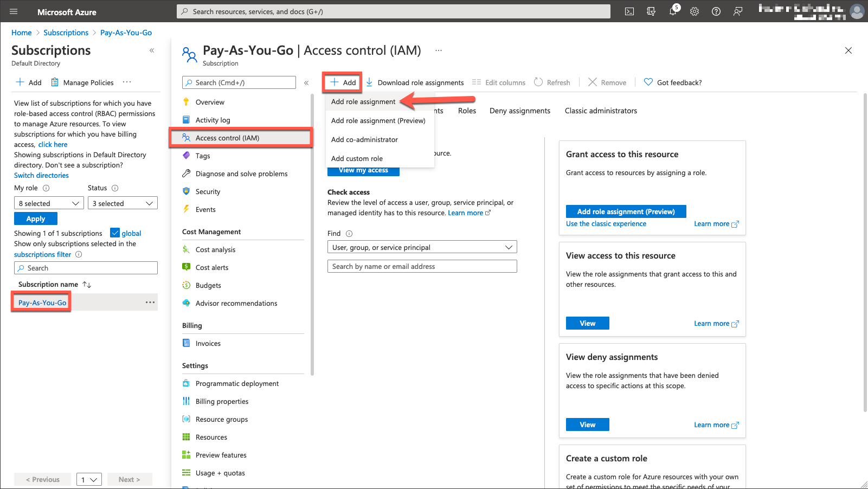Go to Subscriptions breadcrumb

coord(66,33)
